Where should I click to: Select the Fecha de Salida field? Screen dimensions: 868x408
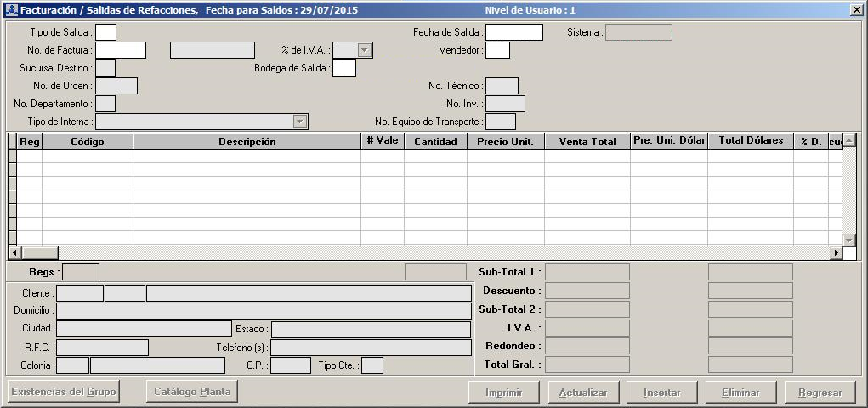[513, 32]
